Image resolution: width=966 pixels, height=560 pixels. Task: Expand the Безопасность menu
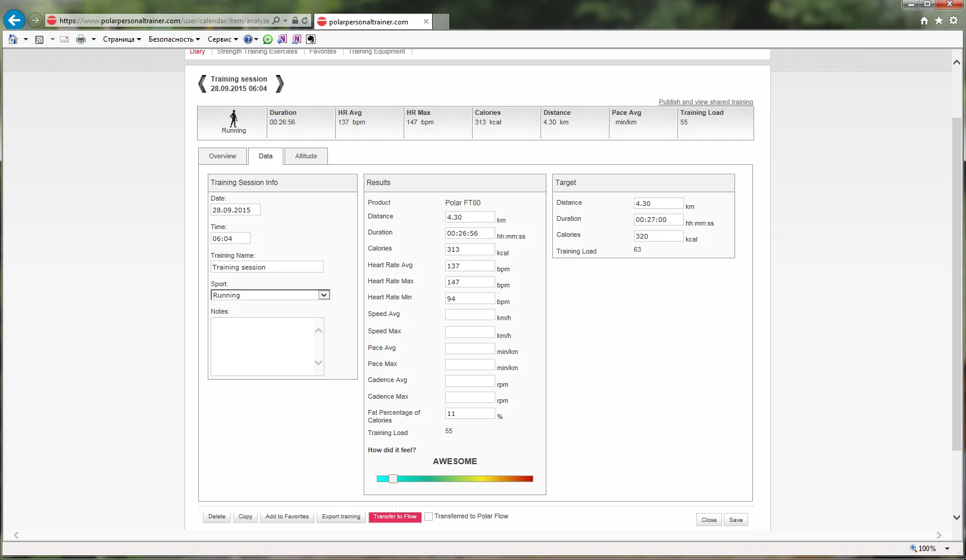pyautogui.click(x=174, y=39)
